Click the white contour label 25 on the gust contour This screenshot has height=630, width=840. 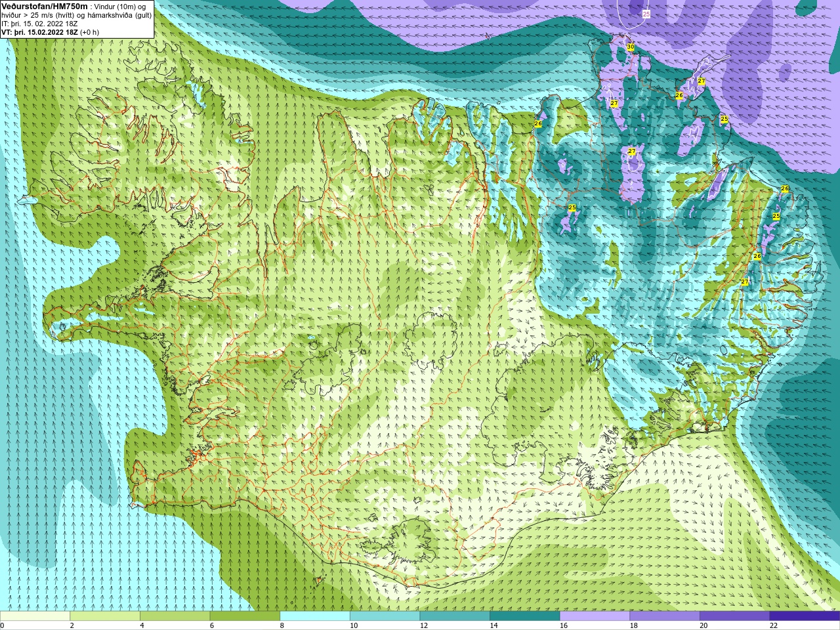(x=646, y=14)
